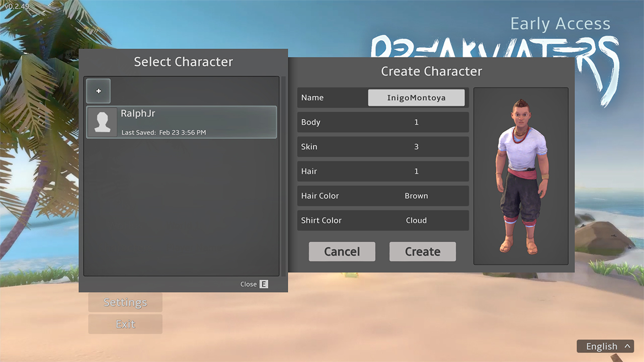Click the version number v0.2.49
The width and height of the screenshot is (644, 362).
point(17,6)
